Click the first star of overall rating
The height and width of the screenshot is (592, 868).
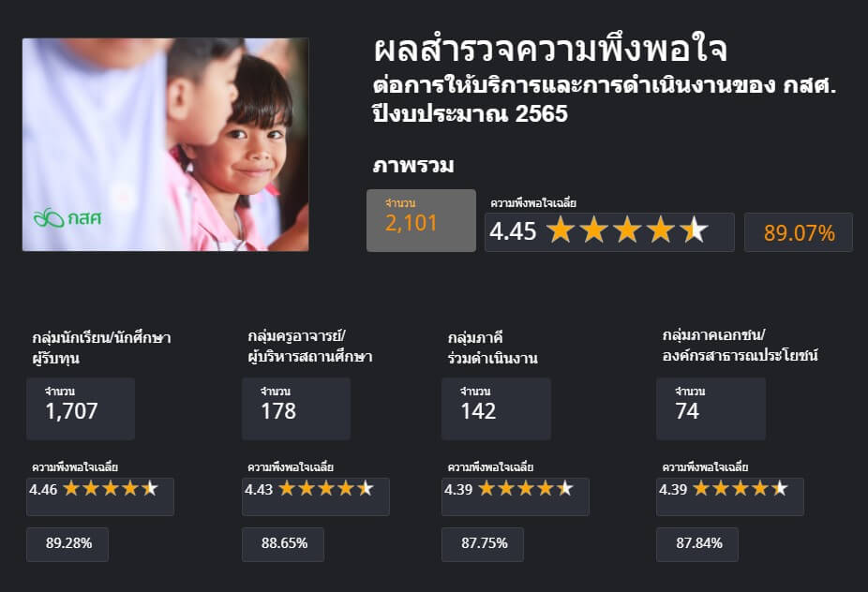click(561, 230)
